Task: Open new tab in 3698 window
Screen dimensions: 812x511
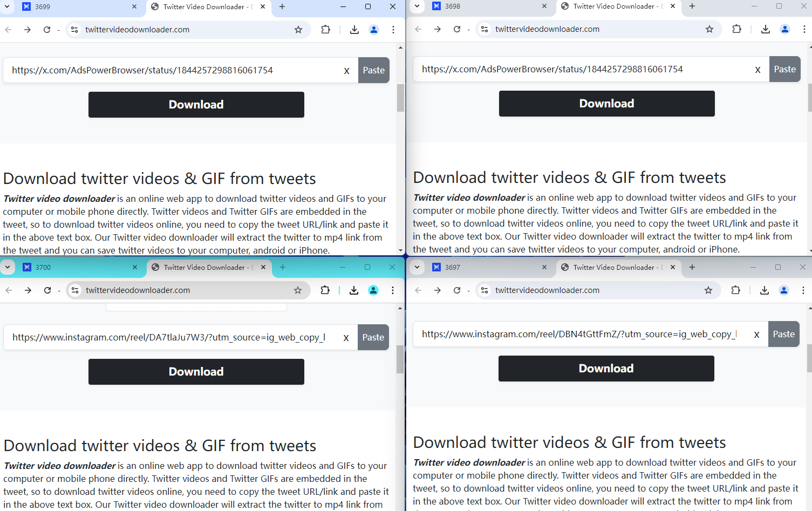Action: [692, 6]
